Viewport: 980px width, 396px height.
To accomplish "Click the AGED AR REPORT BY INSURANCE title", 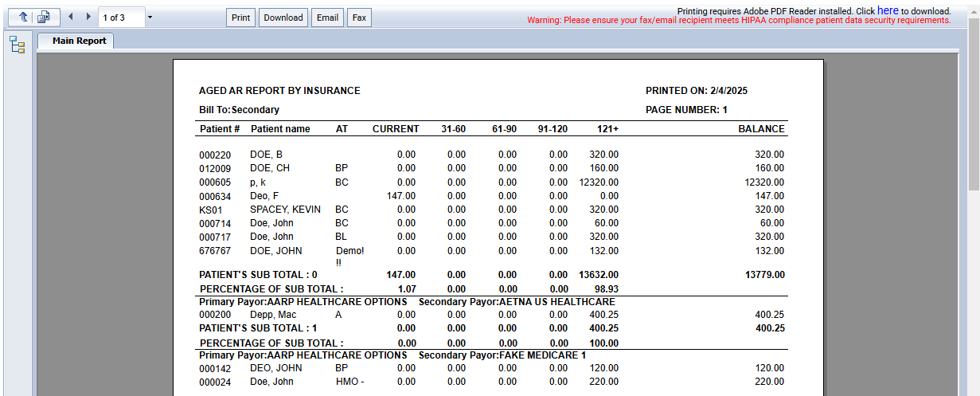I will [x=279, y=91].
